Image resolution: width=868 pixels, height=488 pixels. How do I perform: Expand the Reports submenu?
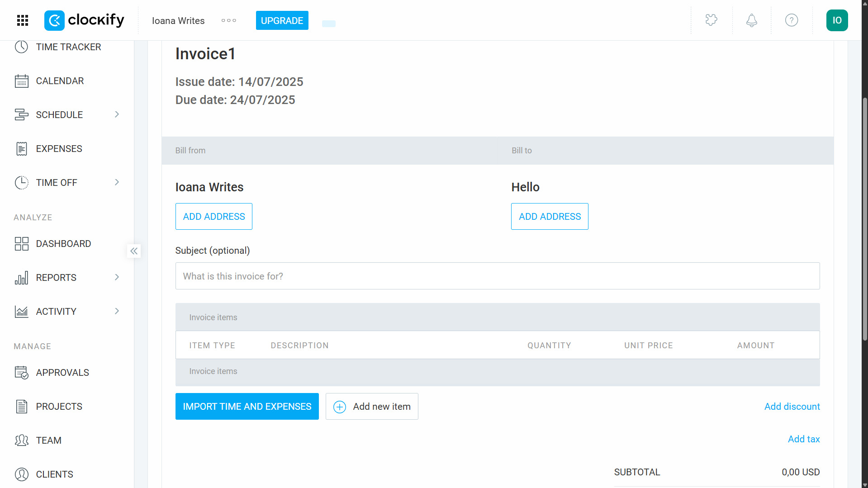pyautogui.click(x=117, y=277)
